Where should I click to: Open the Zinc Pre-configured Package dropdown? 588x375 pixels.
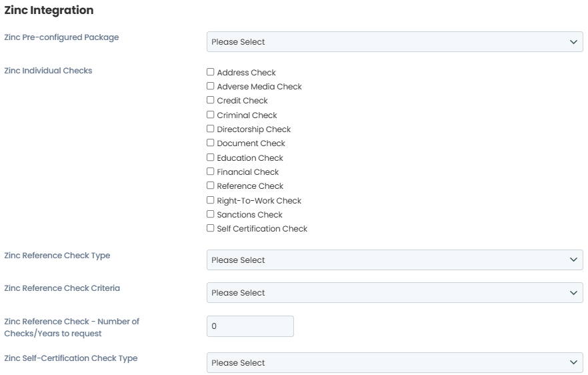click(395, 42)
